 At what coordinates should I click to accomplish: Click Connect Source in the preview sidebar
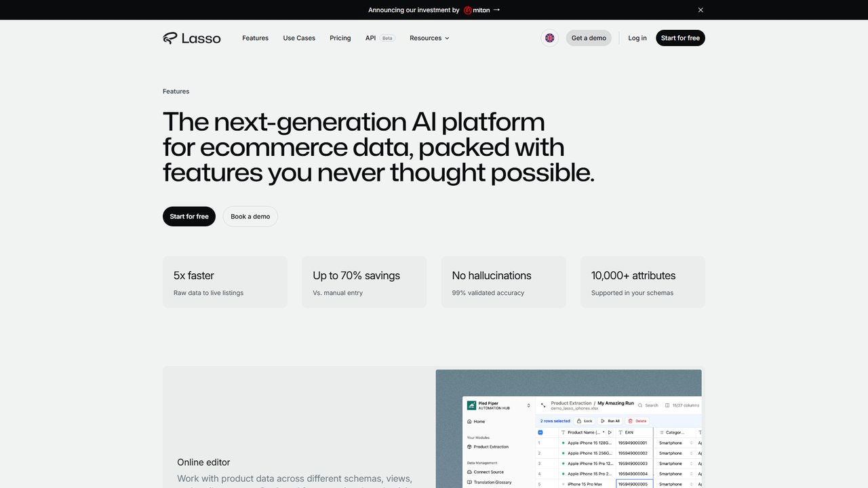486,472
